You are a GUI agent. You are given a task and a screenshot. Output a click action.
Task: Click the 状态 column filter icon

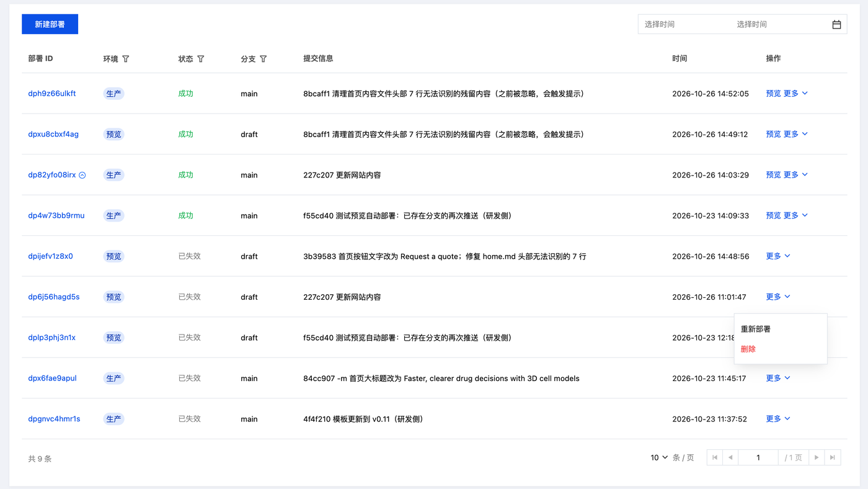(x=201, y=59)
